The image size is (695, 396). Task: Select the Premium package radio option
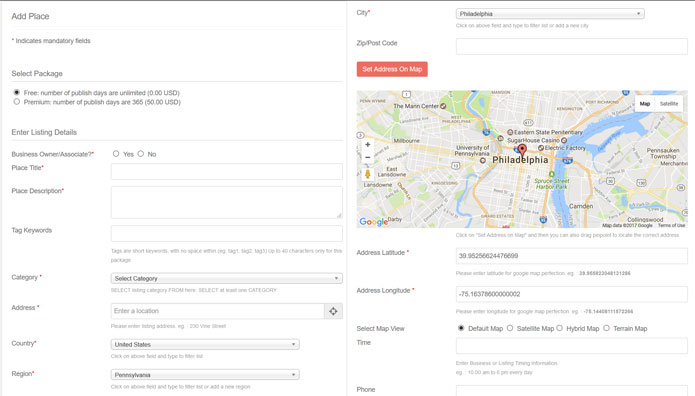pyautogui.click(x=17, y=102)
